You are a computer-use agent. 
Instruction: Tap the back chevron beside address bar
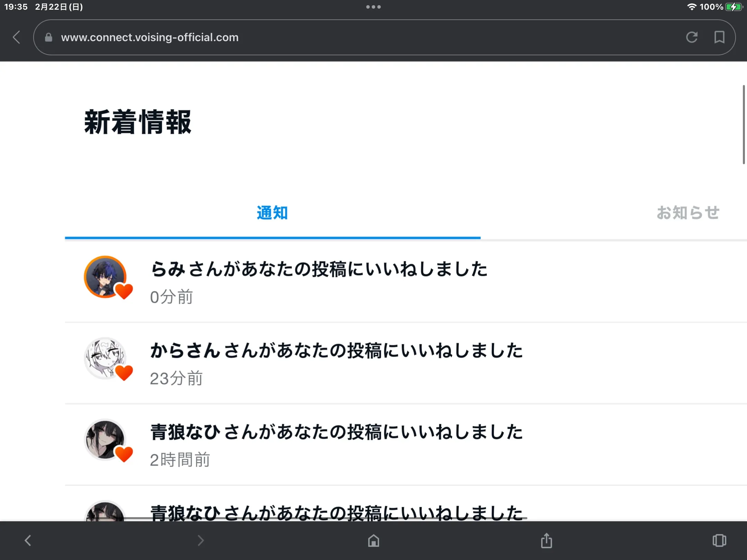[17, 37]
